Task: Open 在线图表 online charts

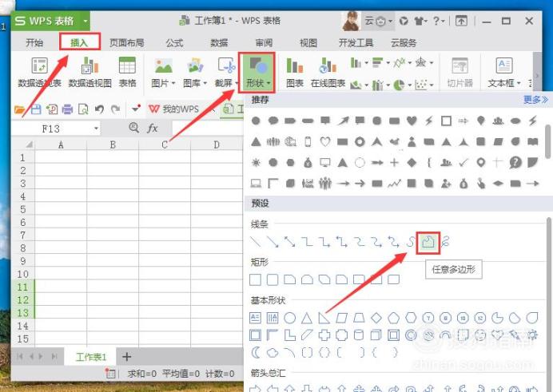Action: click(328, 72)
